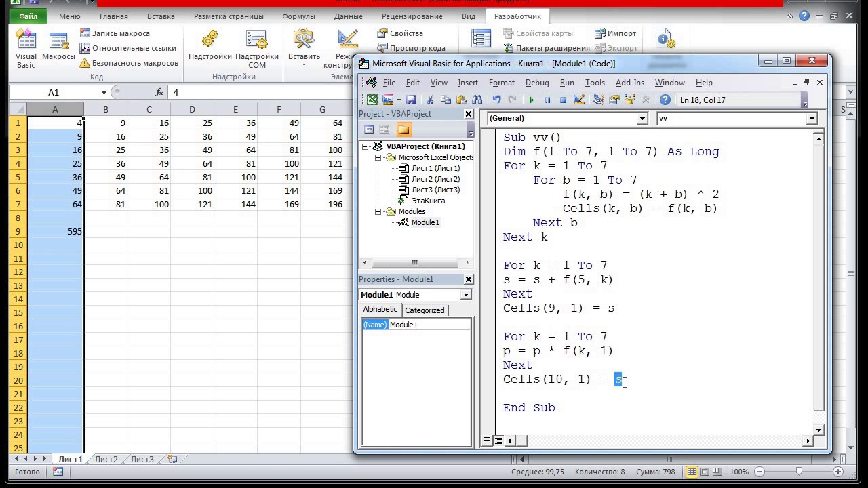
Task: Switch to Categorized properties tab
Action: 425,310
